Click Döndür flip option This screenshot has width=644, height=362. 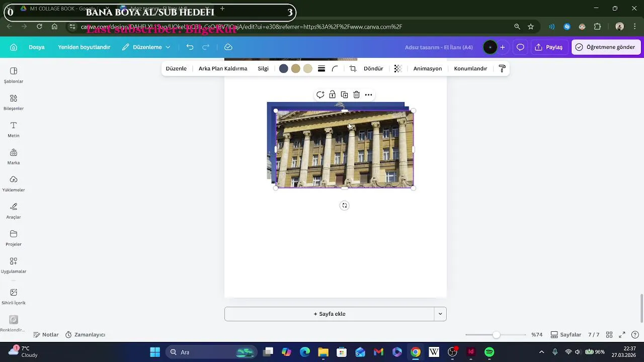coord(373,69)
